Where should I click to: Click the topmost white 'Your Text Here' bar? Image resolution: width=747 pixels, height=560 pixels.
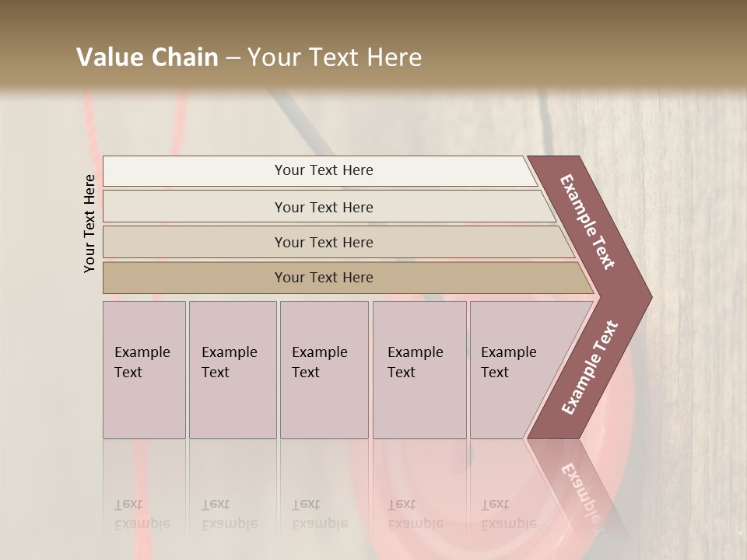click(323, 170)
